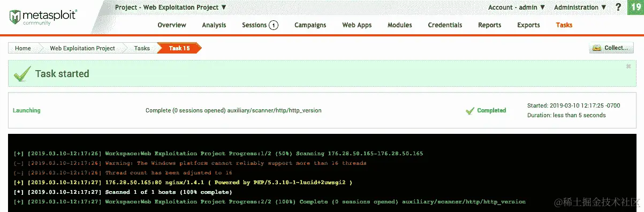Open the Modules tab

pyautogui.click(x=400, y=25)
